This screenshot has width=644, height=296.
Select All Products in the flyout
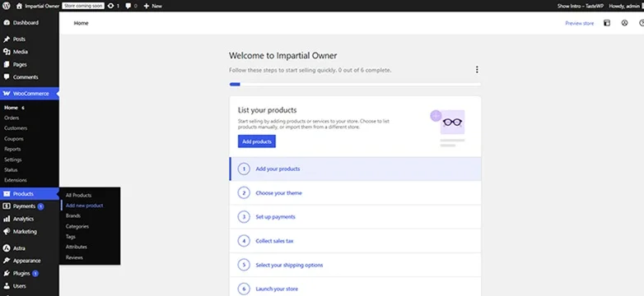tap(78, 195)
